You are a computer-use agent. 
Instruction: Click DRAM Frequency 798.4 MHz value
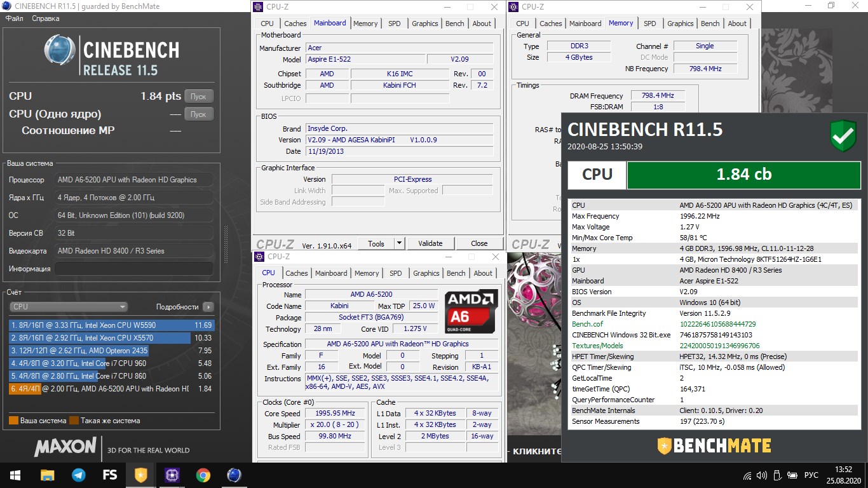tap(658, 95)
